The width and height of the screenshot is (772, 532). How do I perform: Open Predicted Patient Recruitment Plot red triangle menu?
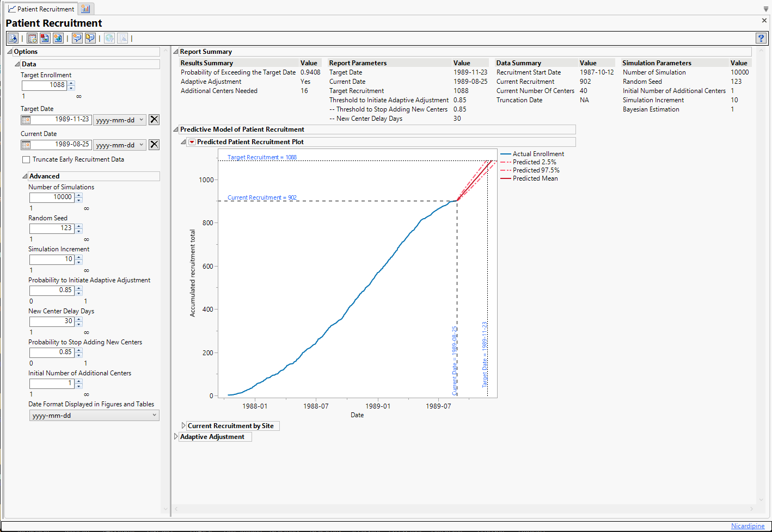pyautogui.click(x=192, y=142)
